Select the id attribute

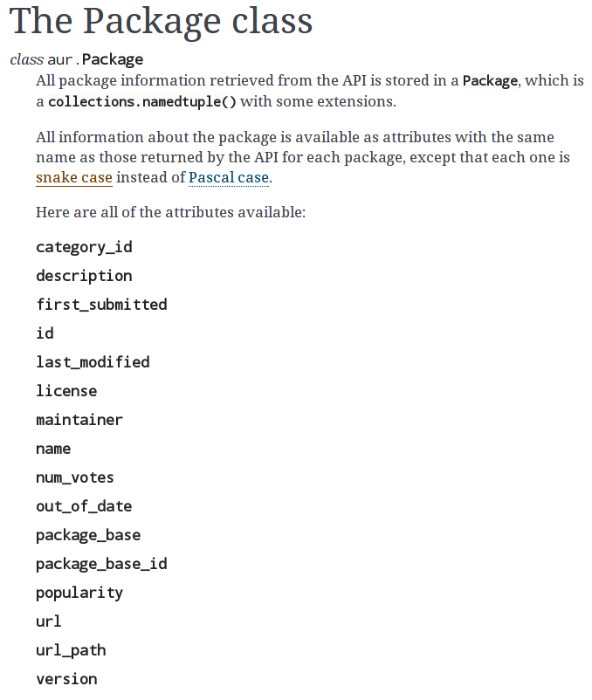pyautogui.click(x=45, y=333)
